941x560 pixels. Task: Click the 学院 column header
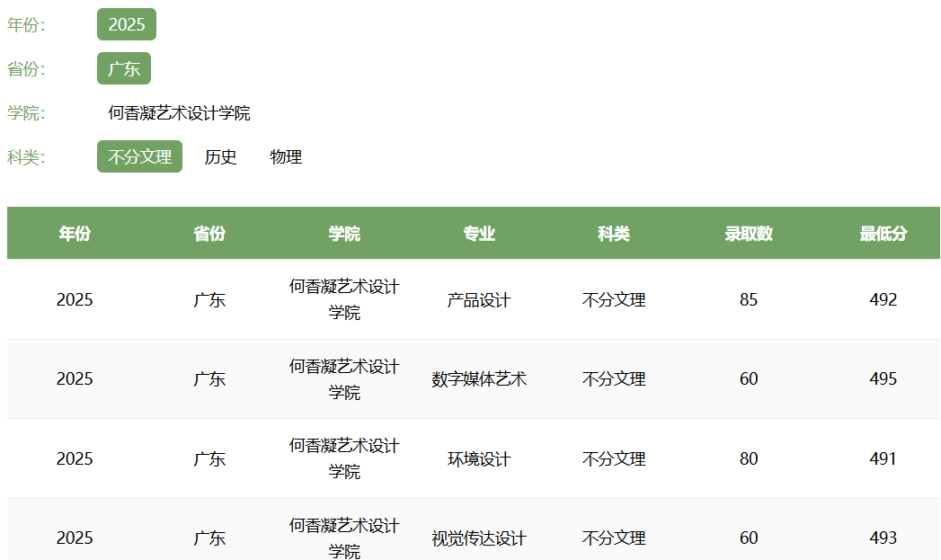[x=344, y=233]
